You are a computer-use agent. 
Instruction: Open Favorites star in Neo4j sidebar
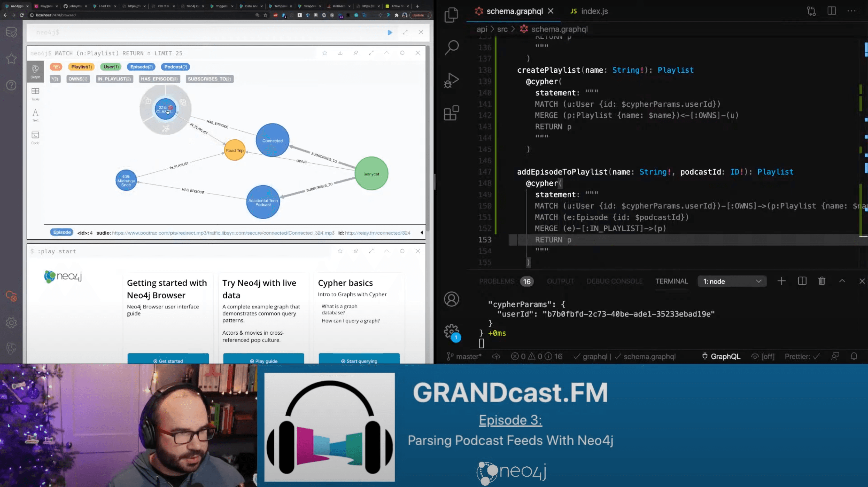[x=11, y=59]
